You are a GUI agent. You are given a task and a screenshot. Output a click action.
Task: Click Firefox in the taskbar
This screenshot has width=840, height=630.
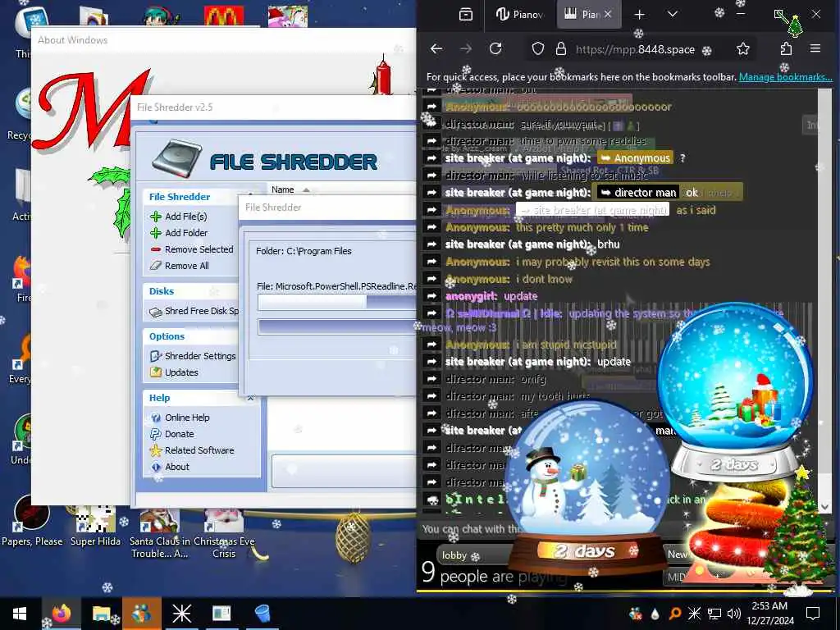(61, 614)
